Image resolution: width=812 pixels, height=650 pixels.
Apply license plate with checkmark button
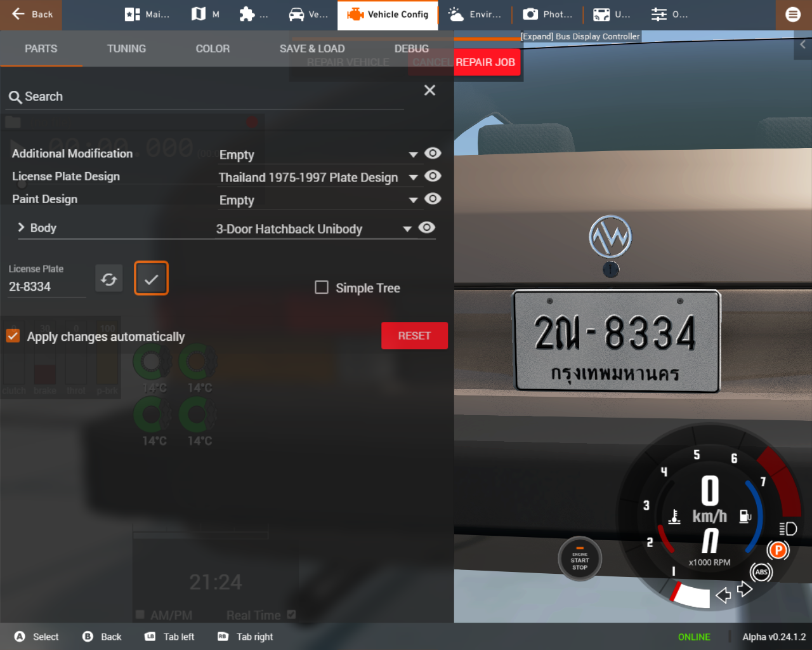point(151,279)
